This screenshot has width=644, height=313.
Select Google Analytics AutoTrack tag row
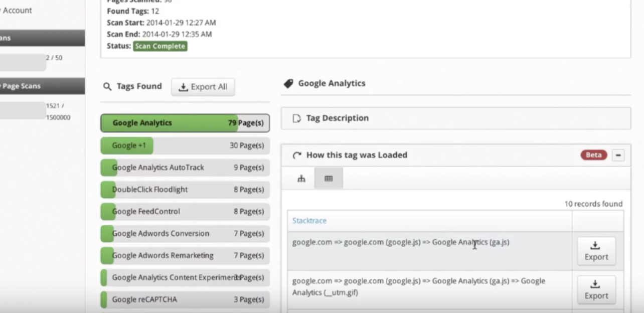pos(185,168)
